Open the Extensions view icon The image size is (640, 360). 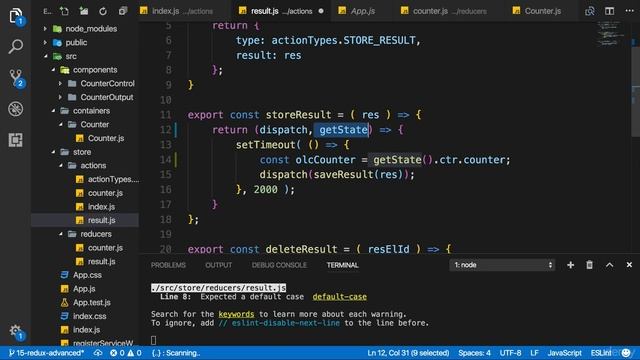tap(16, 140)
